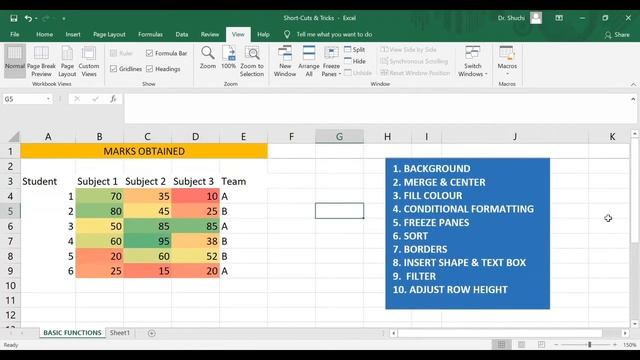Click vertical scrollbar down arrow
The width and height of the screenshot is (640, 360).
pyautogui.click(x=634, y=324)
